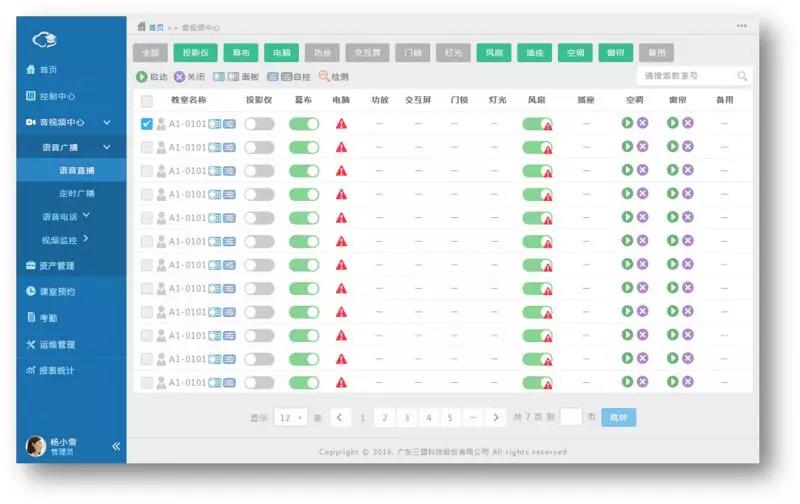The image size is (800, 504).
Task: Open the rows-per-page dropdown showing 12
Action: 291,417
